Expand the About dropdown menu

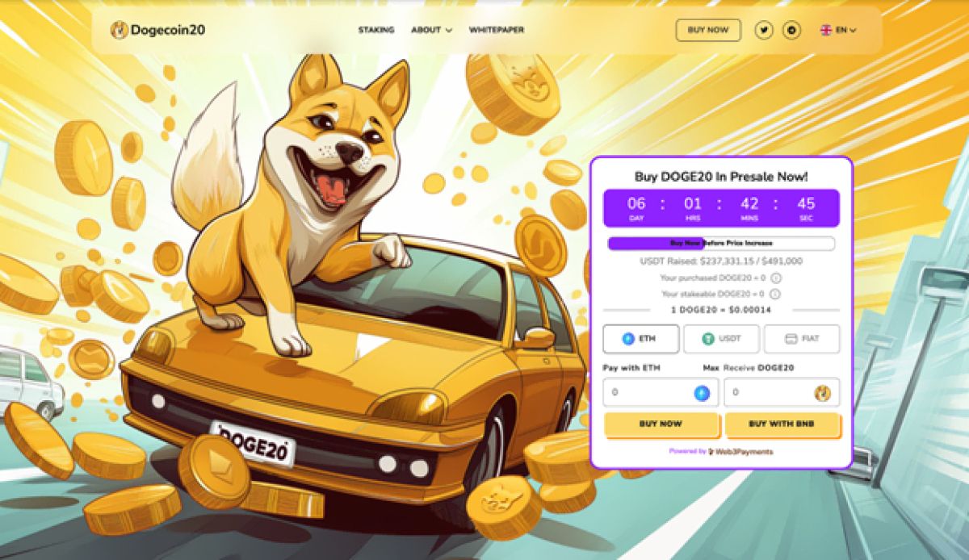pyautogui.click(x=431, y=30)
